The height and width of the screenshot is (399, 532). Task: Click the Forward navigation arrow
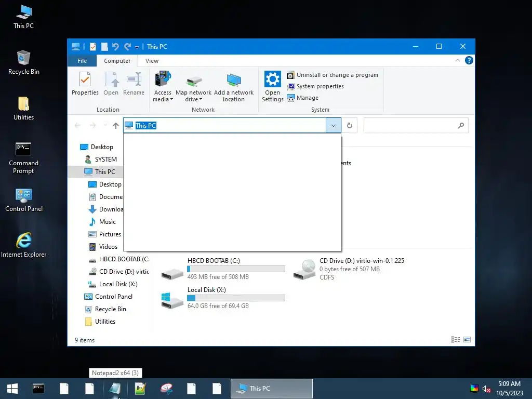[92, 126]
